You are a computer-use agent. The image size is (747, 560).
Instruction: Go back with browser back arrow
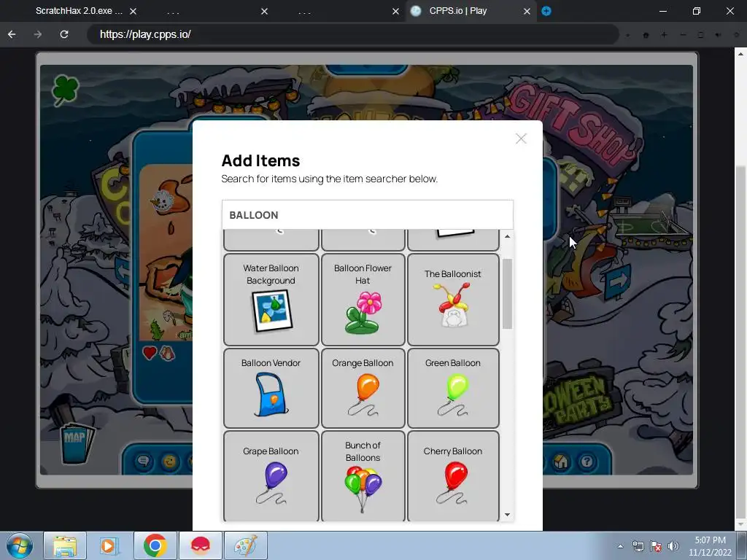[12, 34]
